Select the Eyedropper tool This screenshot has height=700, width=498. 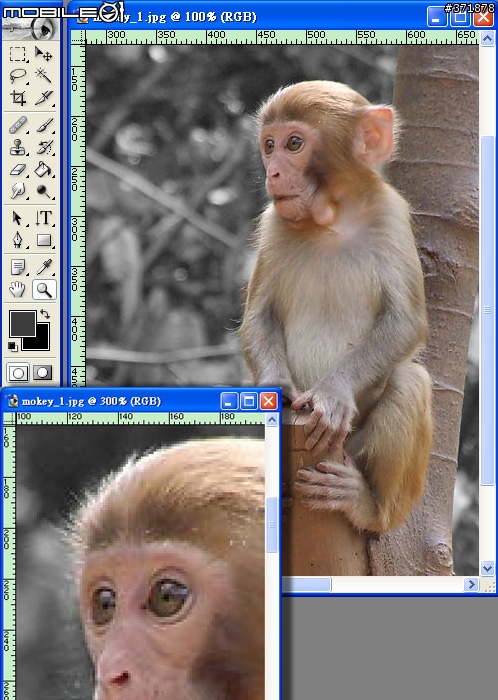tap(44, 267)
